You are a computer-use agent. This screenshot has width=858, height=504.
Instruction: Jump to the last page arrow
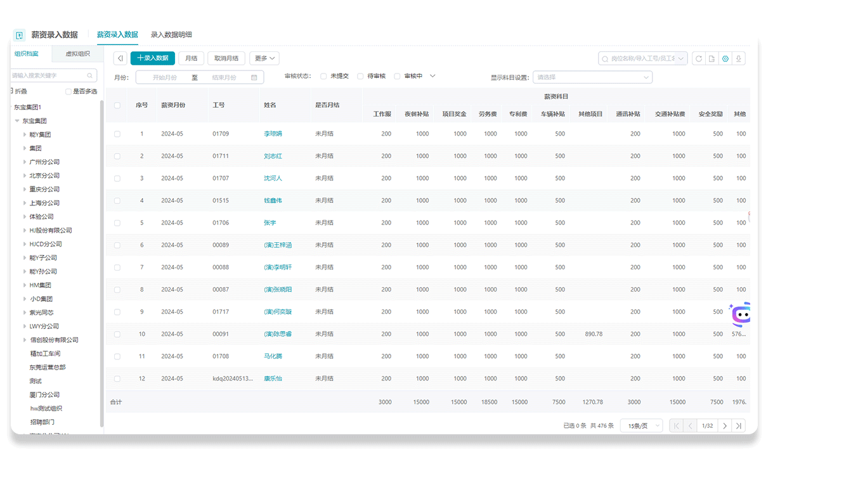[738, 426]
